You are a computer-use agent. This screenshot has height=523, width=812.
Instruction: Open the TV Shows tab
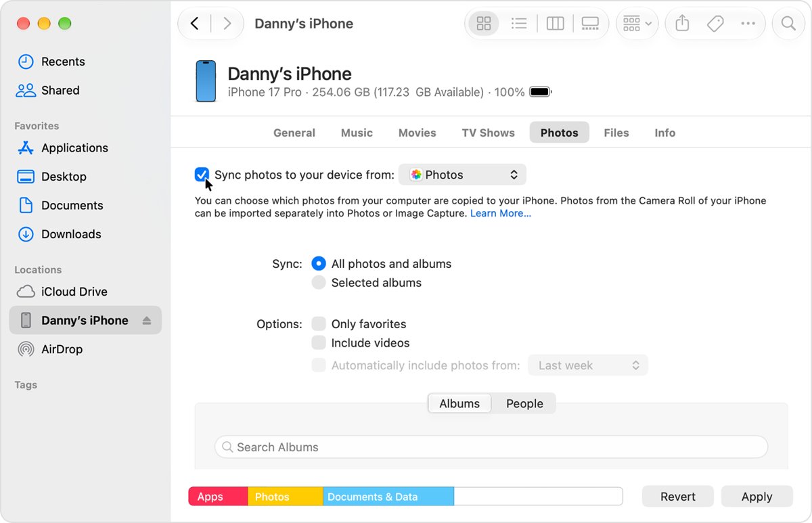(488, 133)
